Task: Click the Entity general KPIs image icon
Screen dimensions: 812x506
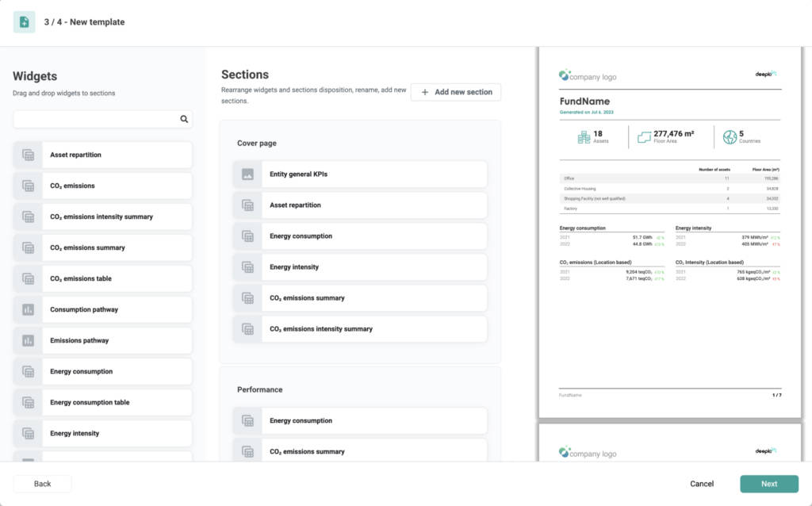Action: 247,174
